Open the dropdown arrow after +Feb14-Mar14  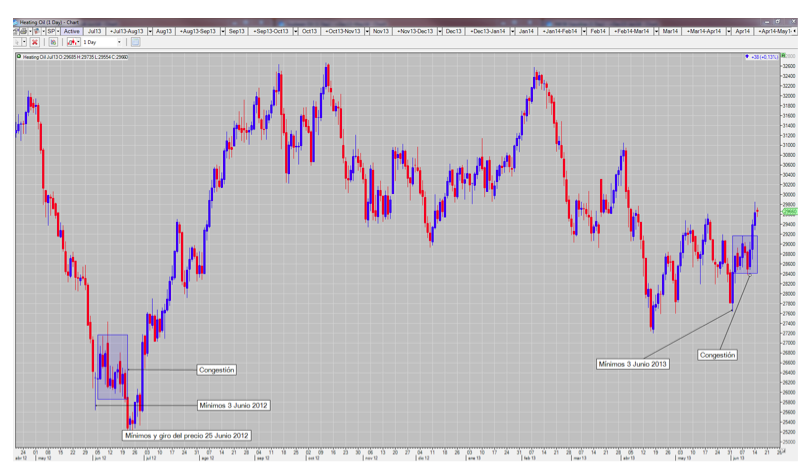(656, 31)
